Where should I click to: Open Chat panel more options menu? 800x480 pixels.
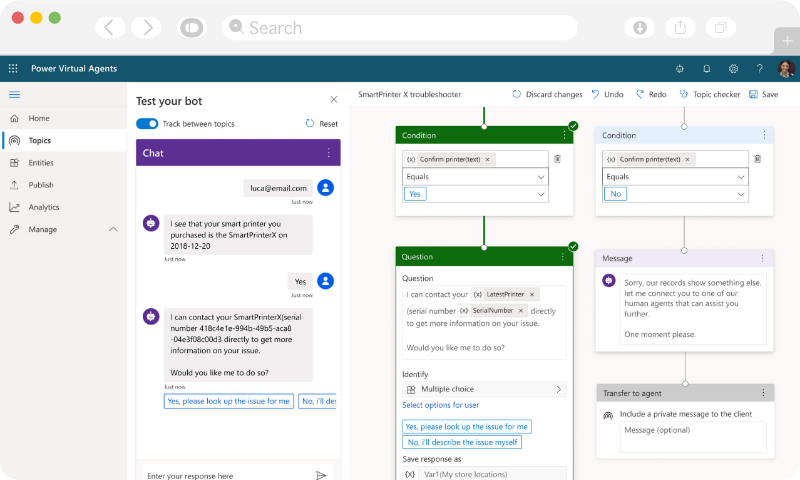[x=328, y=153]
